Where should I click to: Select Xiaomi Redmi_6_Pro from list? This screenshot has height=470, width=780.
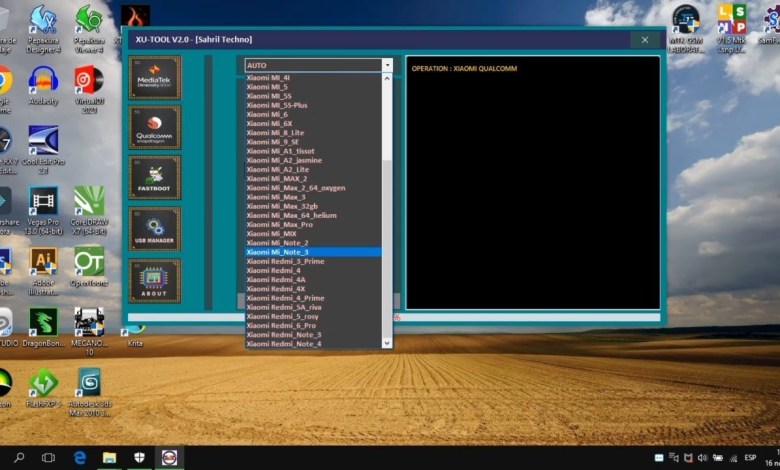(x=313, y=325)
